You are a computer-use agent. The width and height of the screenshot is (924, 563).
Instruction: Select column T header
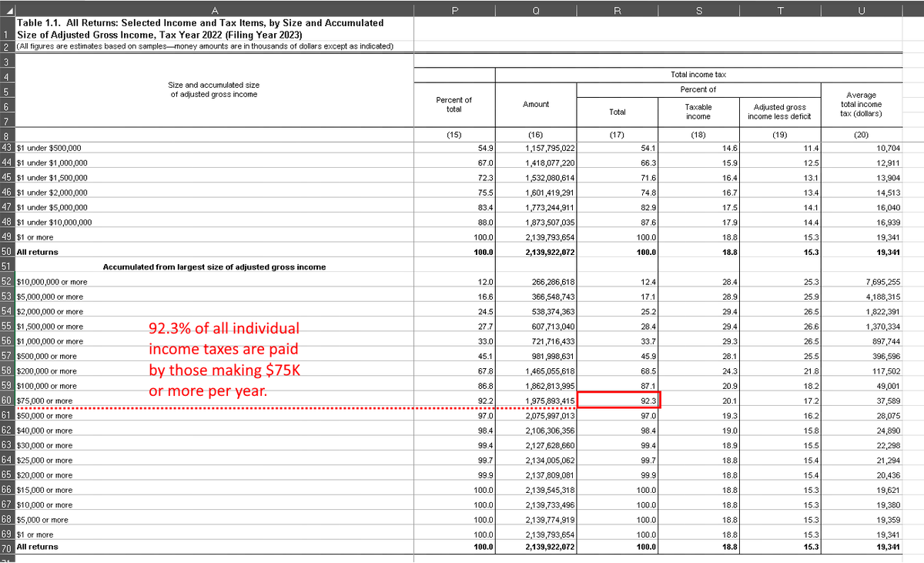tap(780, 10)
